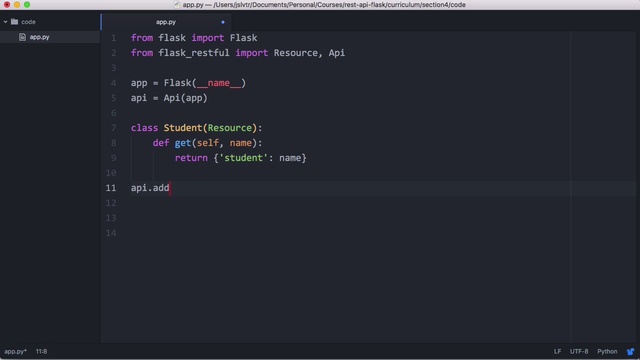640x360 pixels.
Task: Click the code folder icon
Action: [x=15, y=22]
